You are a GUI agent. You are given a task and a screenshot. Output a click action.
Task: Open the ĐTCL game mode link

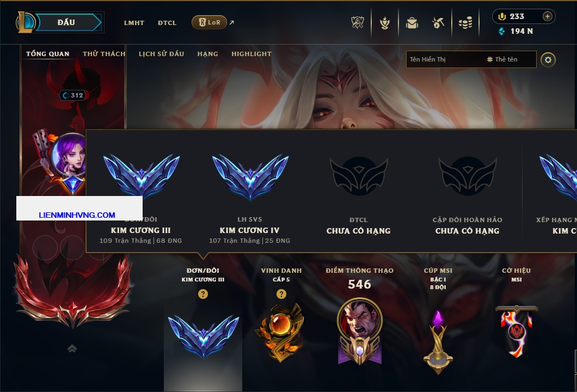coord(167,23)
